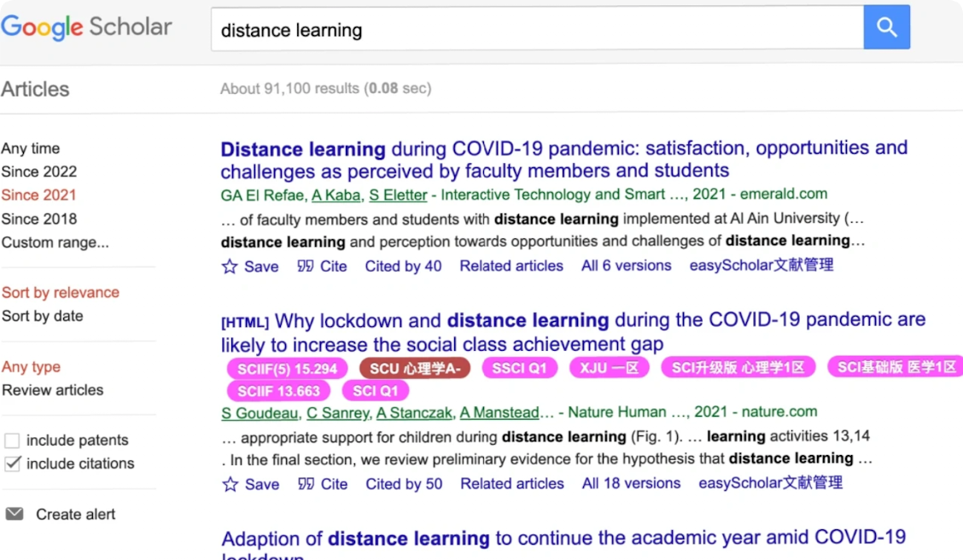Open the Custom range option
Viewport: 963px width, 560px height.
click(x=55, y=242)
